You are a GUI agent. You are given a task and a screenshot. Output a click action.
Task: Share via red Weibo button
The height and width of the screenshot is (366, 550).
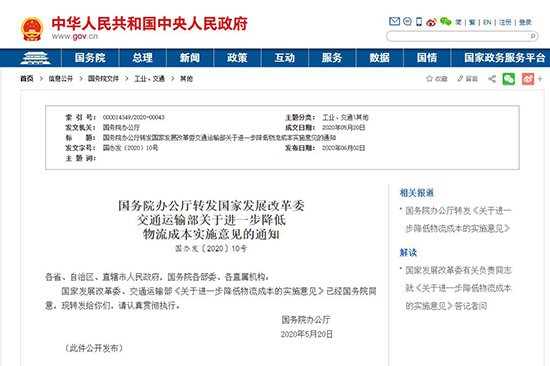[x=528, y=79]
